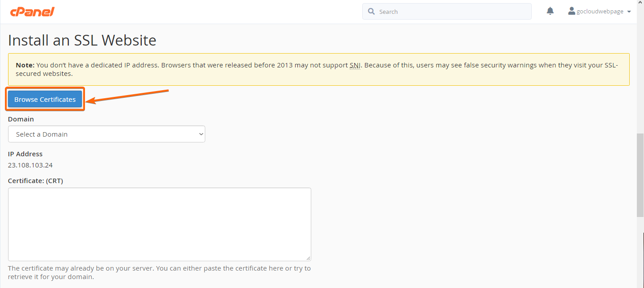Screen dimensions: 644x288
Task: Click the Browse Certificates button
Action: [45, 99]
